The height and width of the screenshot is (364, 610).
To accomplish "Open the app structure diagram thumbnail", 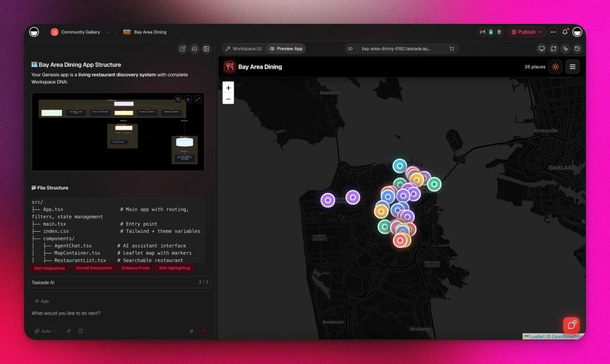I will 118,132.
